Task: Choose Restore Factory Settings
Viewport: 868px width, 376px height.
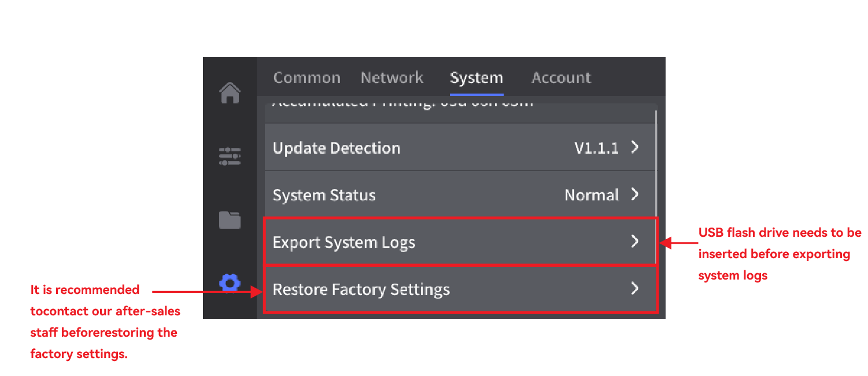Action: (x=460, y=289)
